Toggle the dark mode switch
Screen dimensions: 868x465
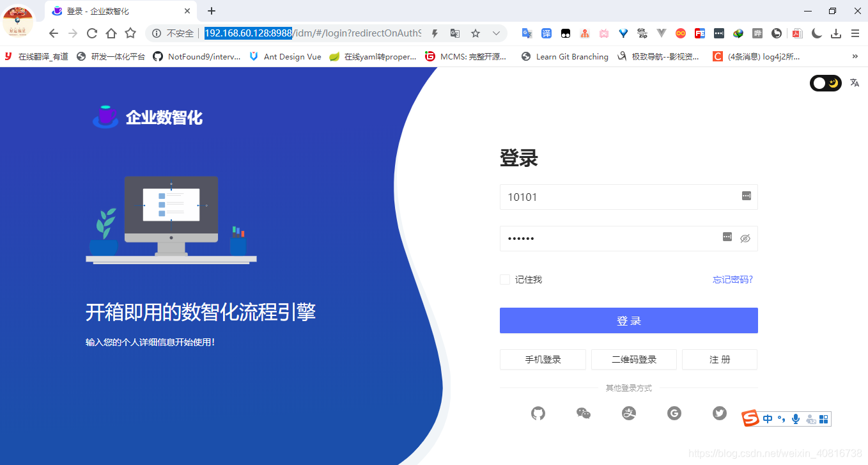click(x=825, y=83)
